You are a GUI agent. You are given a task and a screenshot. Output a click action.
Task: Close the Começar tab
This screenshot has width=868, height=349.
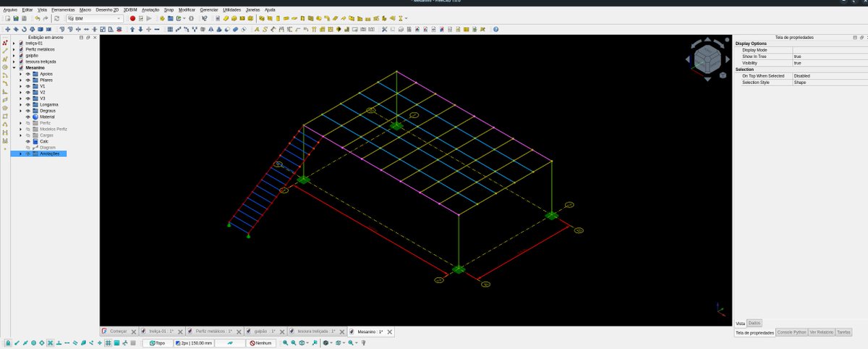tap(134, 332)
